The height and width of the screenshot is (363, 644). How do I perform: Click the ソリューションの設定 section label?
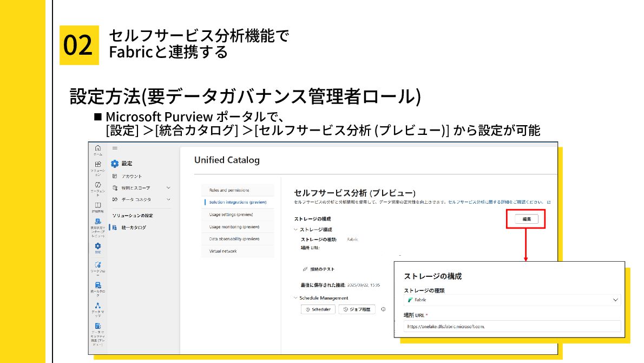[x=133, y=216]
